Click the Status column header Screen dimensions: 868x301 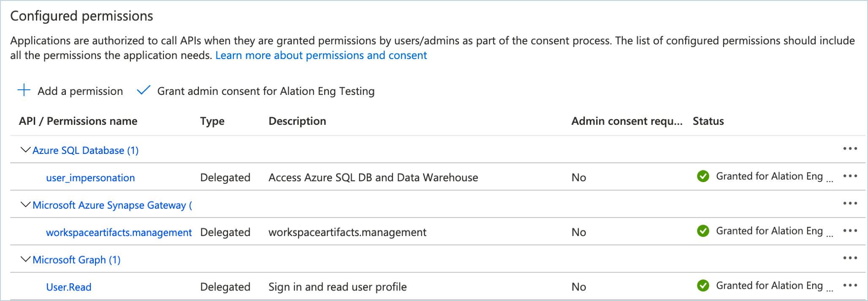708,121
